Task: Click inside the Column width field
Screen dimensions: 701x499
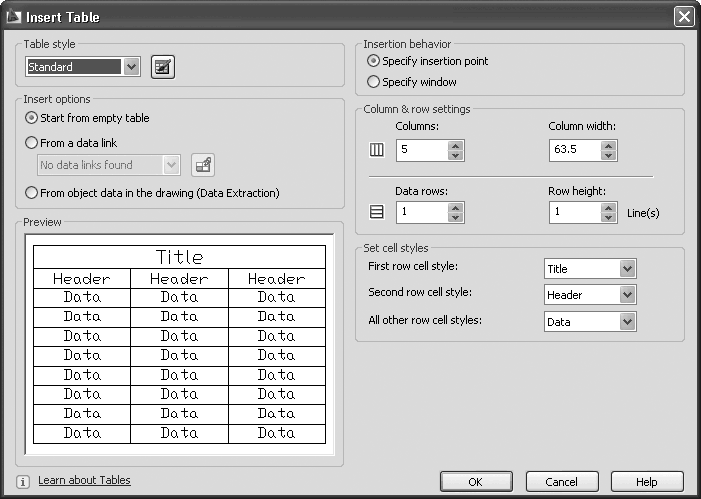Action: coord(574,151)
